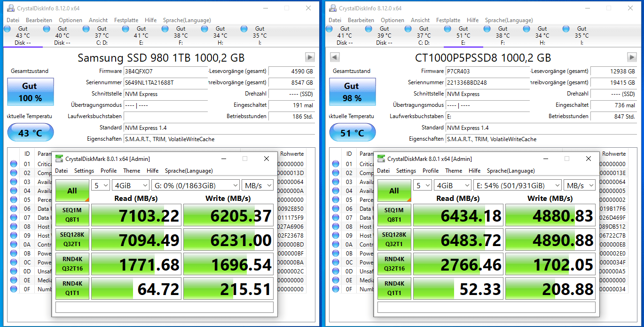Click Firmware field 3B4QFXO7
The width and height of the screenshot is (644, 327).
click(x=165, y=72)
